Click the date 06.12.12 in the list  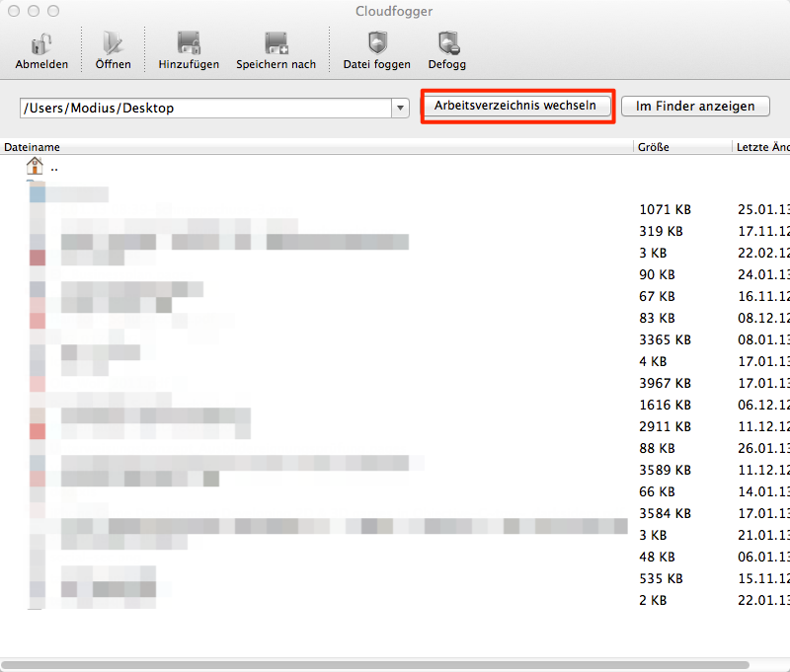pos(763,405)
